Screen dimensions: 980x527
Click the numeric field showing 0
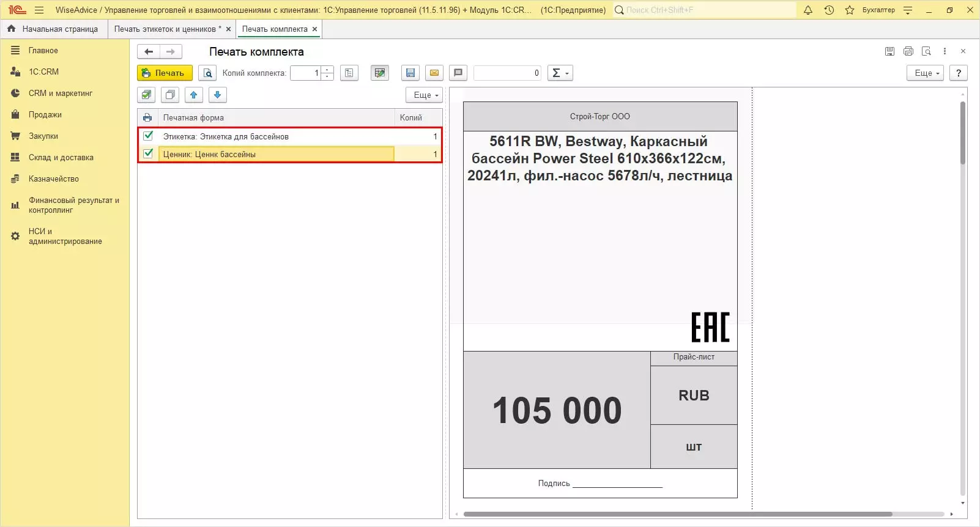point(507,73)
